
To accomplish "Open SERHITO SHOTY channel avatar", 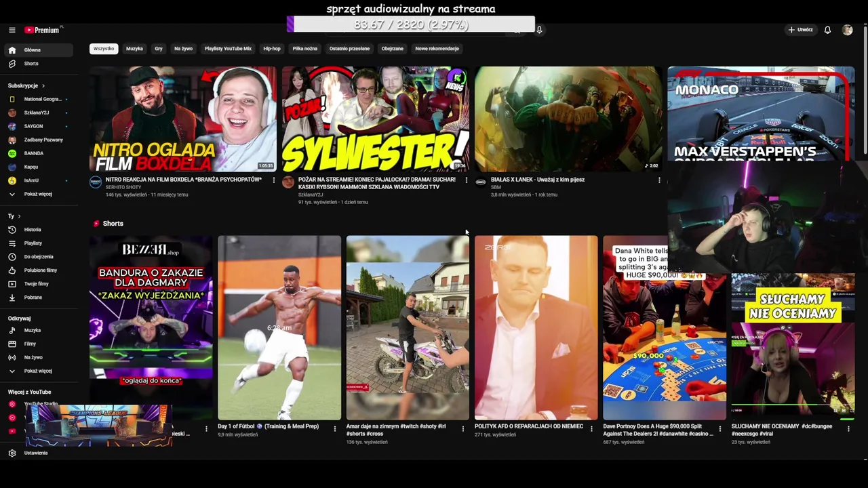I will click(96, 182).
